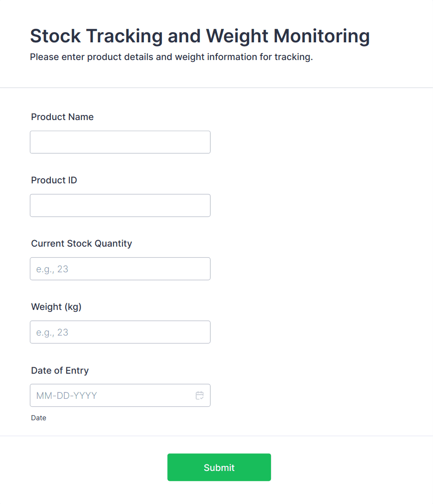This screenshot has width=433, height=504.
Task: Click the "Stock Tracking and Weight Monitoring" heading
Action: point(200,36)
